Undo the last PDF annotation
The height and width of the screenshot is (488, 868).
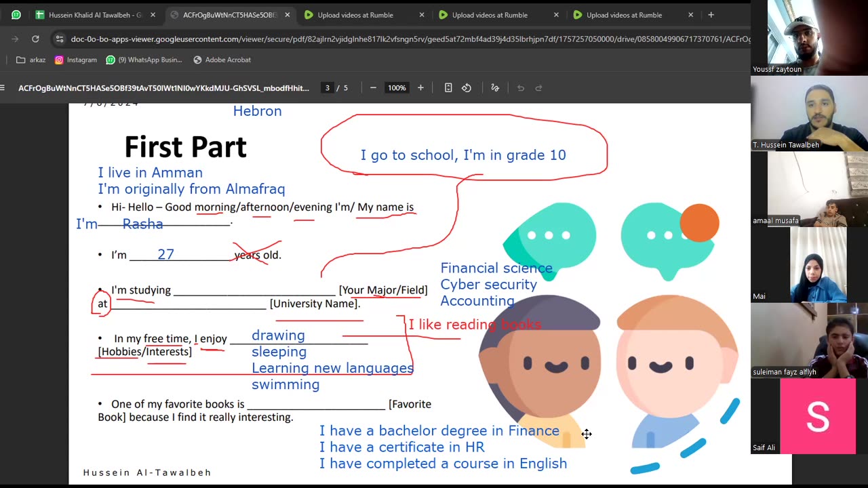pyautogui.click(x=521, y=88)
